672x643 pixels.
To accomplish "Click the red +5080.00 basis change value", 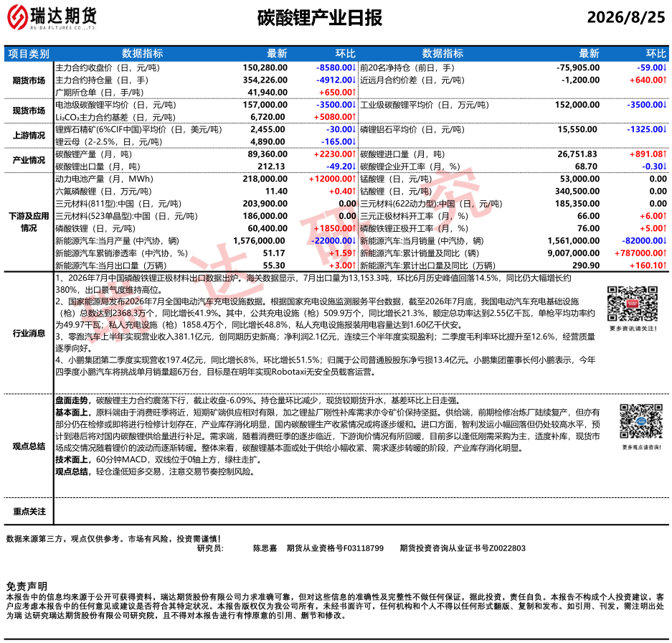I will (334, 117).
